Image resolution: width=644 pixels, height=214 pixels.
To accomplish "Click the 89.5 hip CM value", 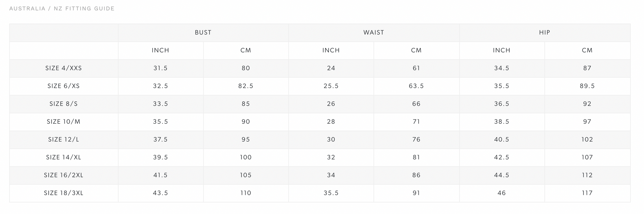I will click(x=587, y=86).
